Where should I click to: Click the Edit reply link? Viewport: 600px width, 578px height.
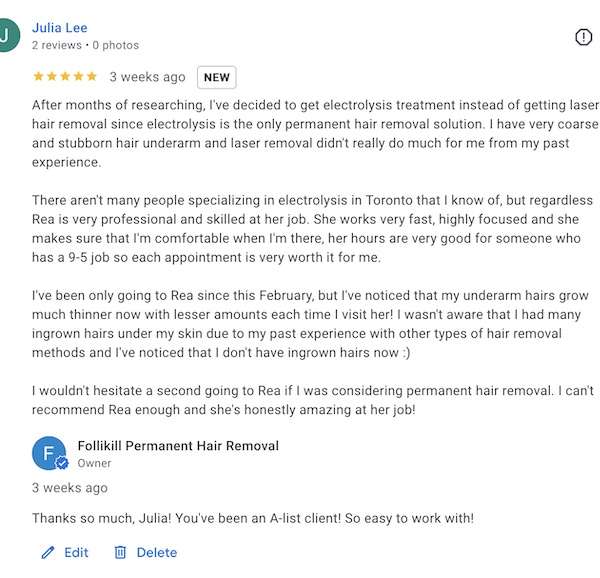click(x=76, y=552)
